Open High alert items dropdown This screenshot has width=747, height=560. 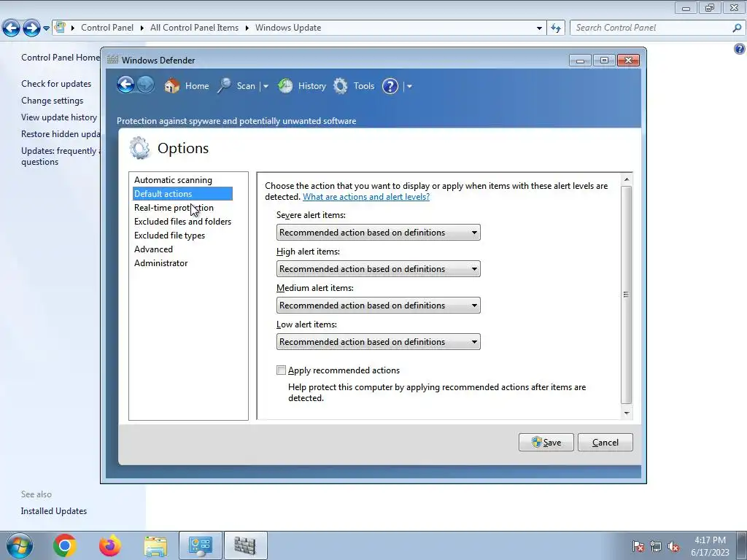379,269
